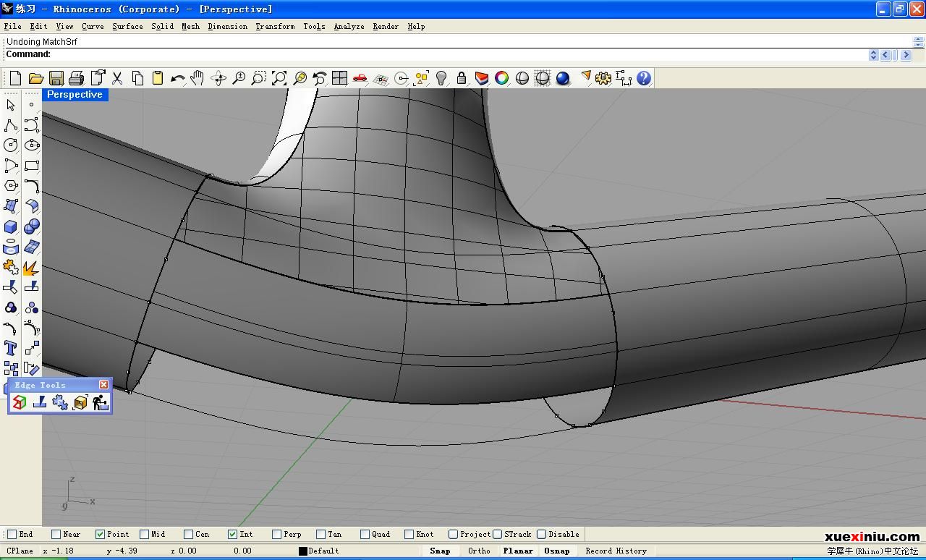Select the Box solid tool
Viewport: 926px width, 560px height.
coord(11,226)
